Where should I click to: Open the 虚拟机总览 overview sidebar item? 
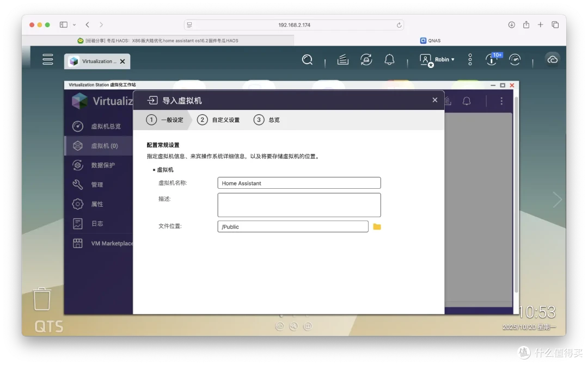[99, 126]
